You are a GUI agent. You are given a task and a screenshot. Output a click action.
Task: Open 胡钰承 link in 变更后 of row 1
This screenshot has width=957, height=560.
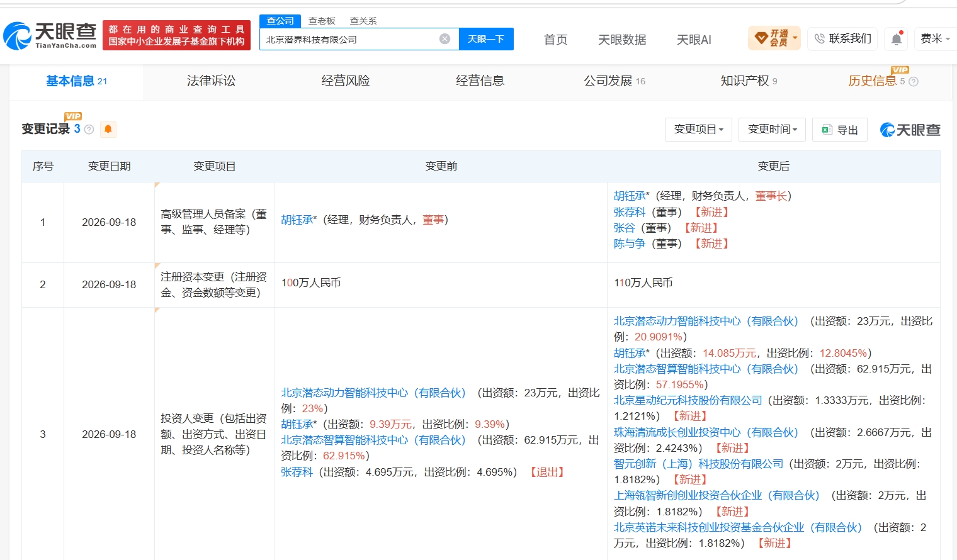tap(630, 196)
